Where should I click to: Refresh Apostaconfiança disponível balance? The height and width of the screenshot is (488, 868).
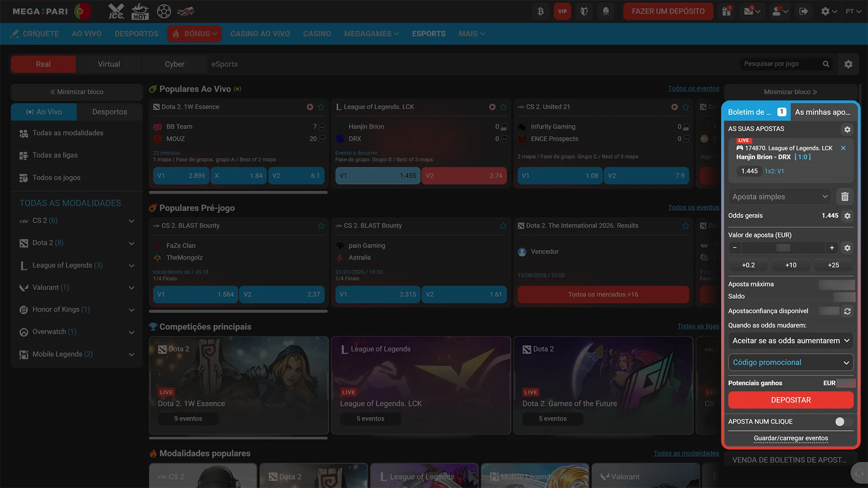tap(847, 311)
